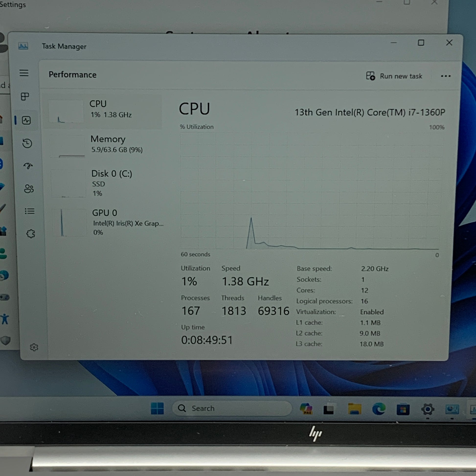This screenshot has width=476, height=476.
Task: Select the Performance page icon
Action: [x=26, y=120]
